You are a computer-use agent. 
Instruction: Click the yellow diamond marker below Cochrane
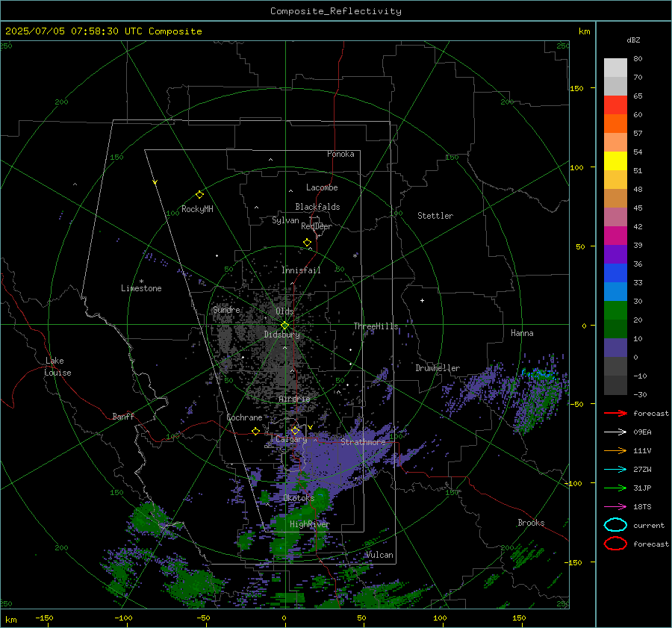pos(255,432)
